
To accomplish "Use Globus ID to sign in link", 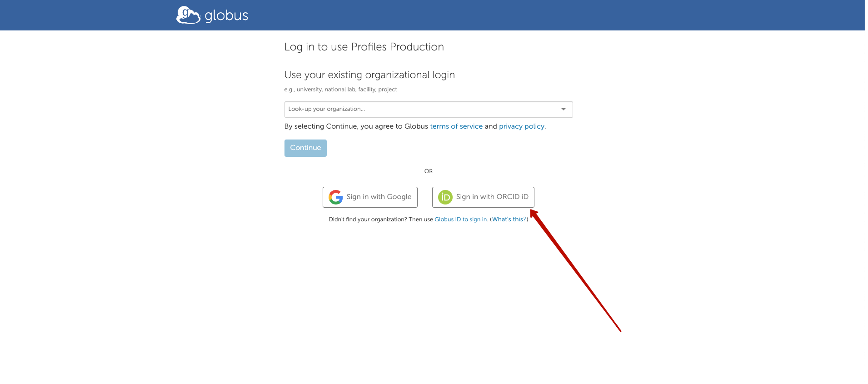I will tap(461, 219).
